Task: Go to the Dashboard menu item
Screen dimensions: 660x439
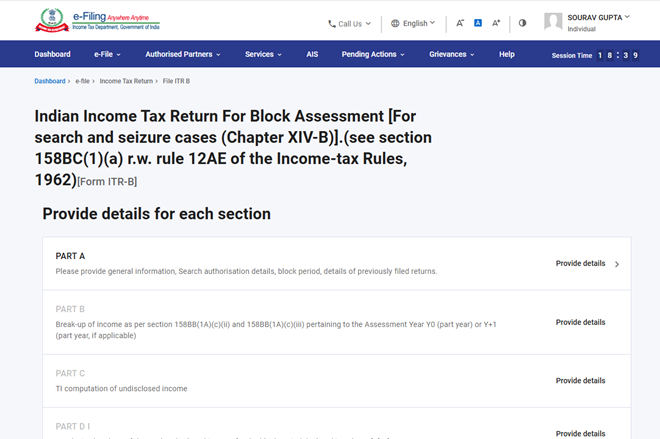Action: pyautogui.click(x=52, y=54)
